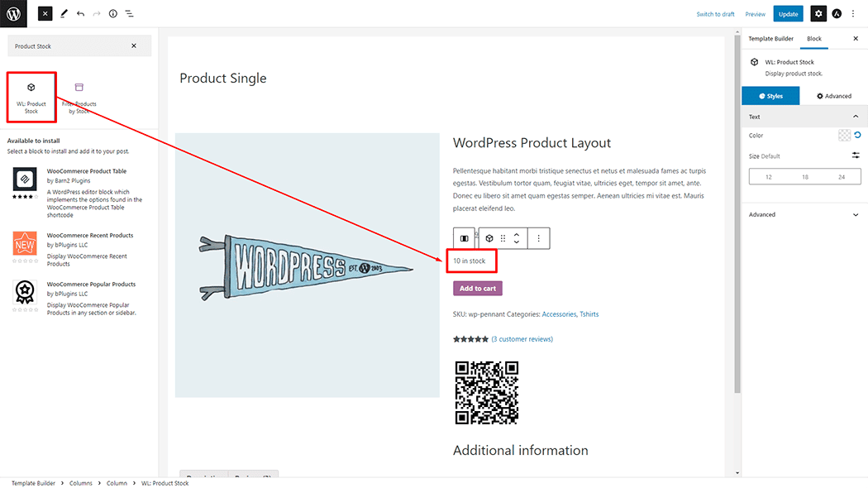Screen dimensions: 868x488
Task: Open the list view outline
Action: coord(130,14)
